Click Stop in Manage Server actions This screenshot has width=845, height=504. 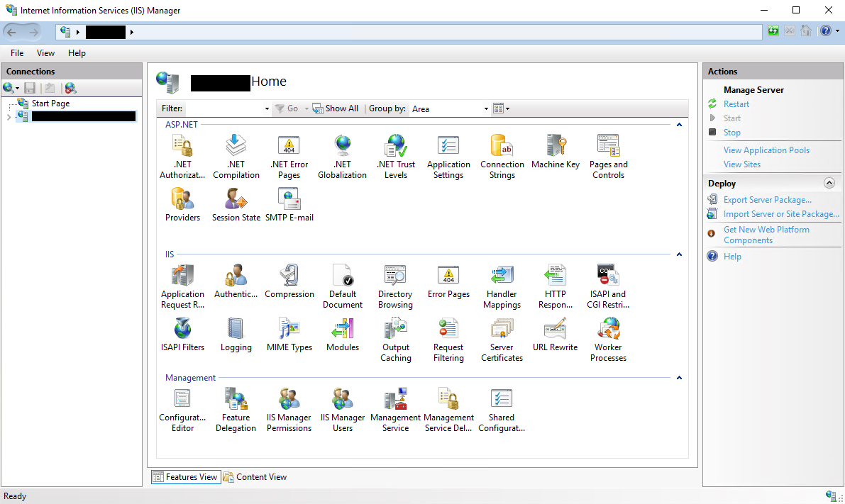(x=731, y=133)
